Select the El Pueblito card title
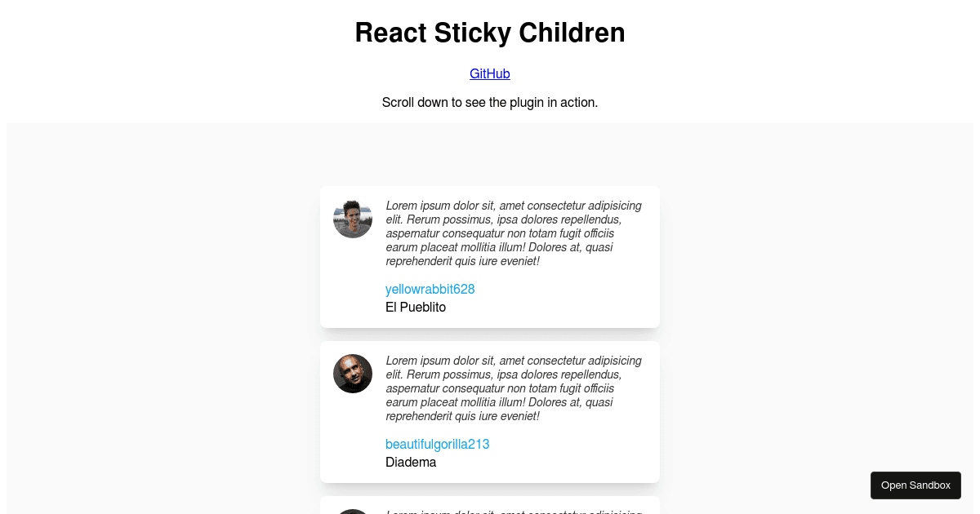 [x=415, y=307]
